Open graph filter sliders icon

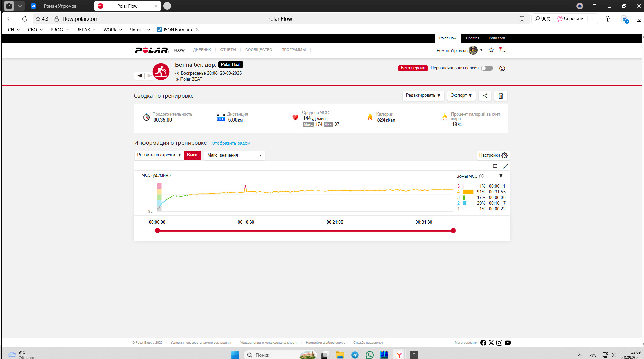495,166
